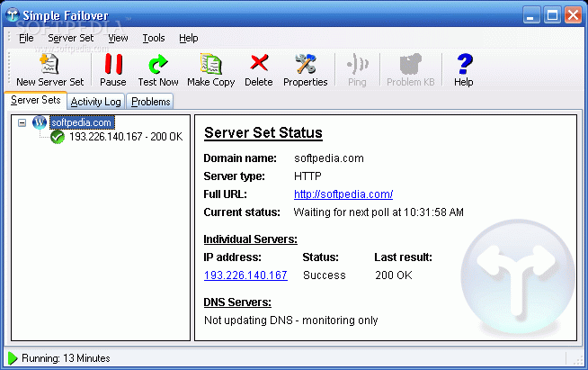Viewport: 588px width, 370px height.
Task: Switch to the Server Sets tab
Action: point(36,100)
